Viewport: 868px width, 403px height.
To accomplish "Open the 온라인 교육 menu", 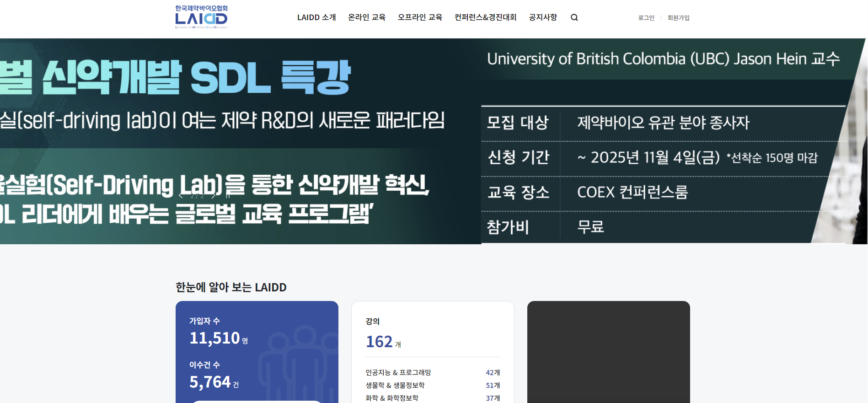I will click(x=367, y=17).
